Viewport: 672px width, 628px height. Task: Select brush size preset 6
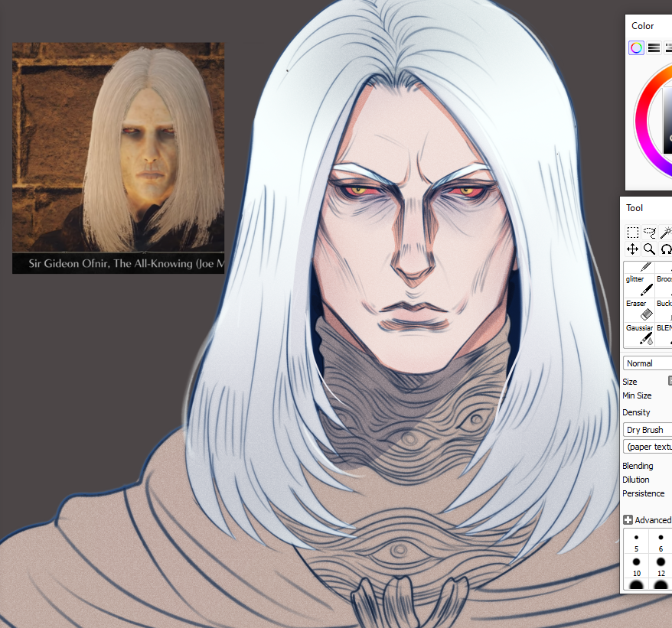click(x=661, y=542)
